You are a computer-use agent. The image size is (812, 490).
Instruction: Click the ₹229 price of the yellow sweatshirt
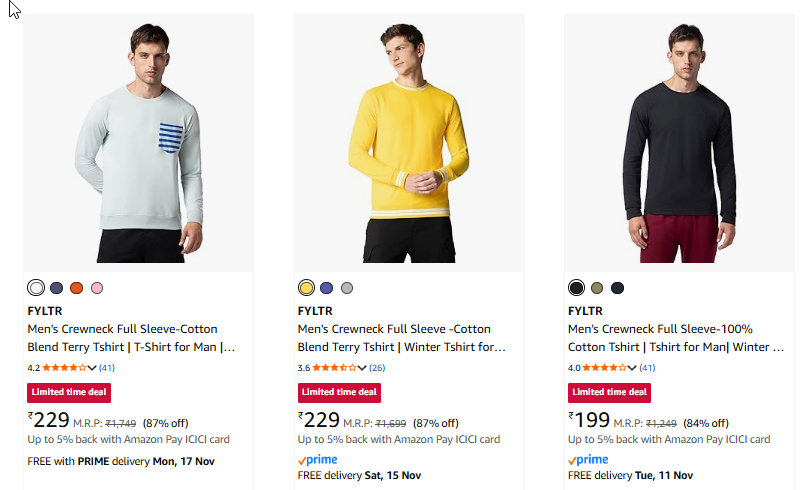pyautogui.click(x=319, y=421)
